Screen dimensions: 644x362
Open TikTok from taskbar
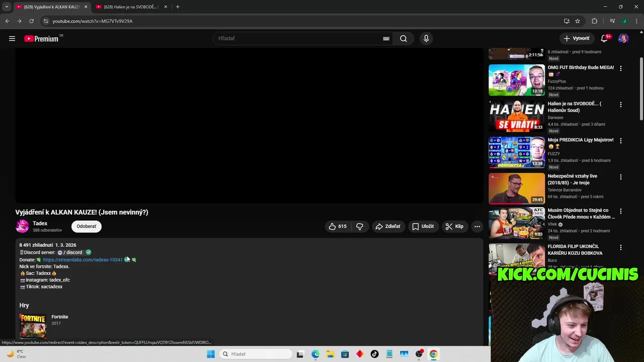coord(374,354)
